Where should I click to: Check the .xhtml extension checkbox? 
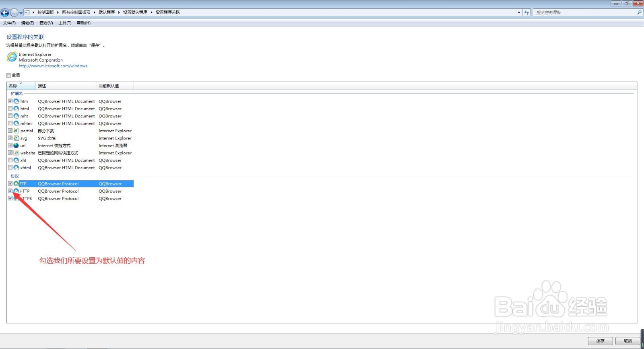pos(10,168)
